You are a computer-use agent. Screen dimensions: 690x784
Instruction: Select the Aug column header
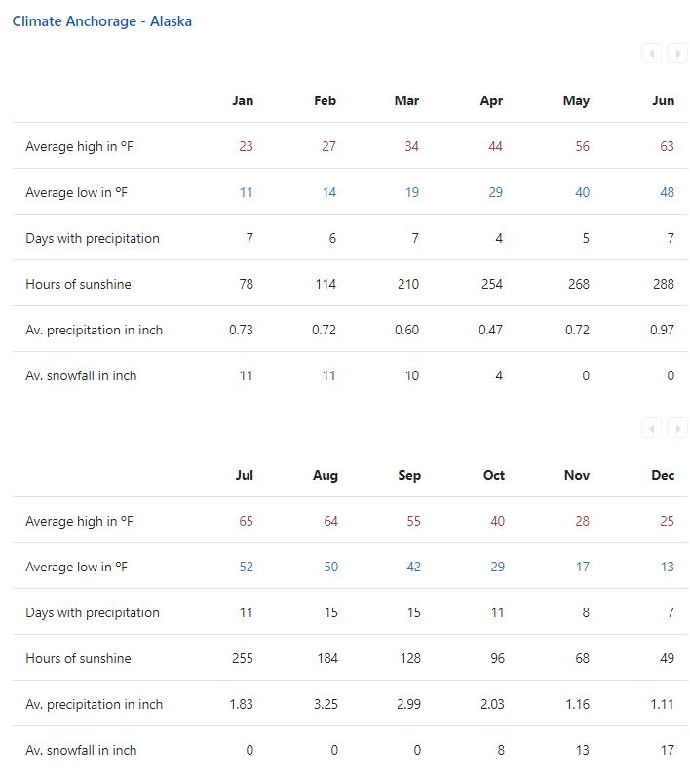click(326, 476)
